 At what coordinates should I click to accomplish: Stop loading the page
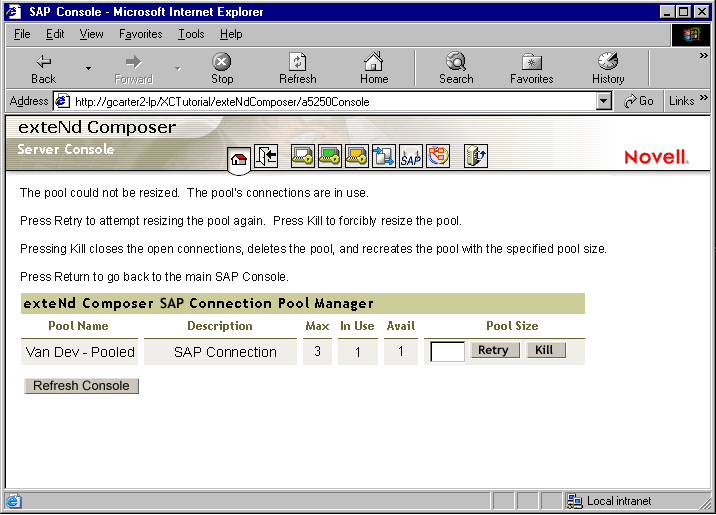pos(222,68)
